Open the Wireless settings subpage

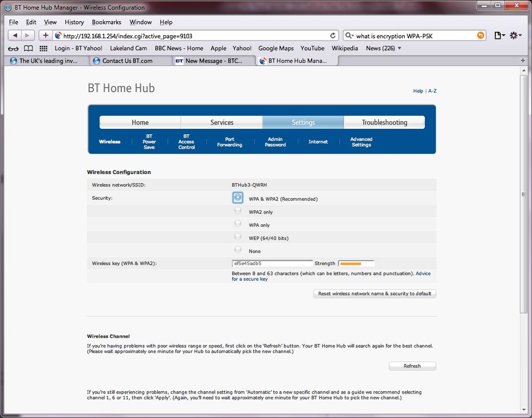[x=110, y=142]
